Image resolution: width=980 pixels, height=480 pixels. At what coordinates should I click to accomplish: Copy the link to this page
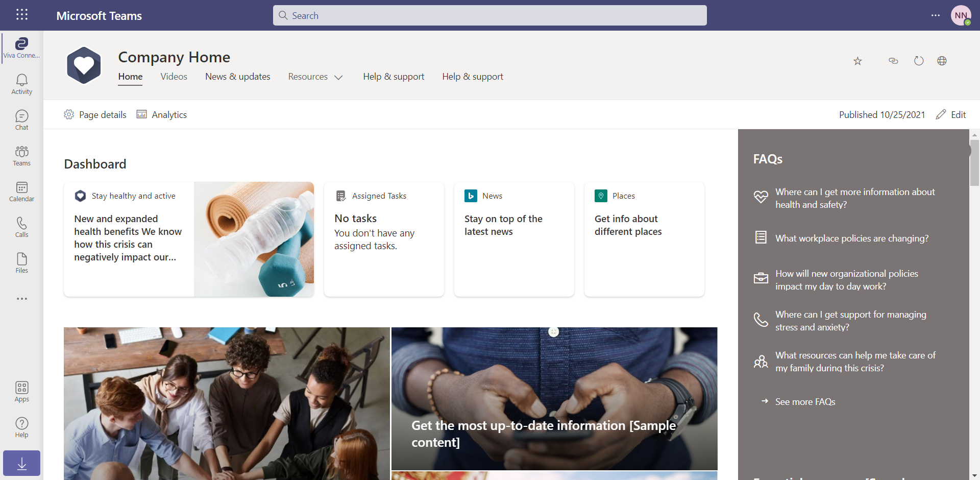tap(893, 61)
